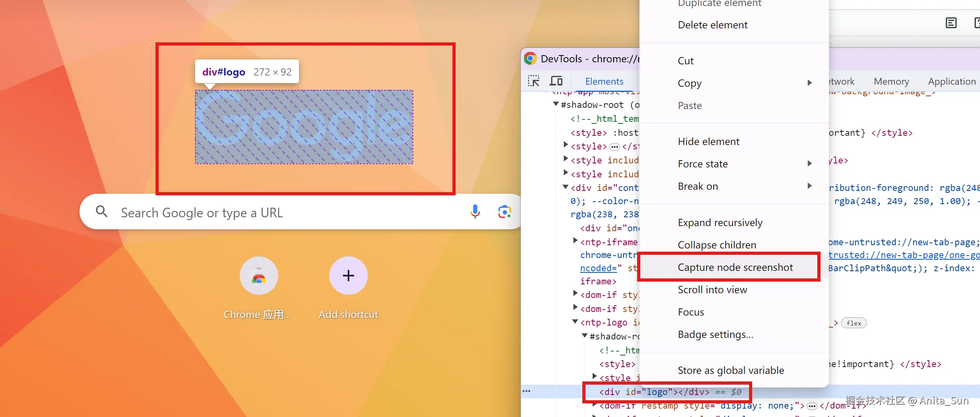Collapse the #shadow-root under ntp-logo

coord(585,336)
